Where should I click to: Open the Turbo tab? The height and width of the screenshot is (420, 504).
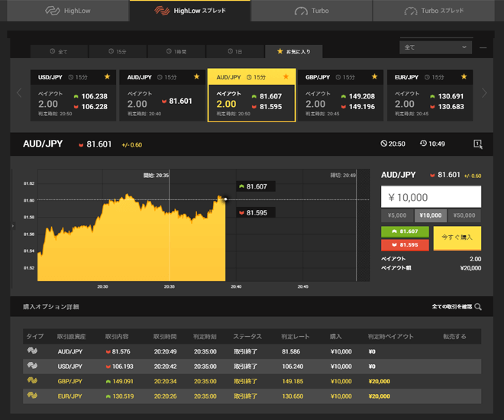pyautogui.click(x=312, y=11)
